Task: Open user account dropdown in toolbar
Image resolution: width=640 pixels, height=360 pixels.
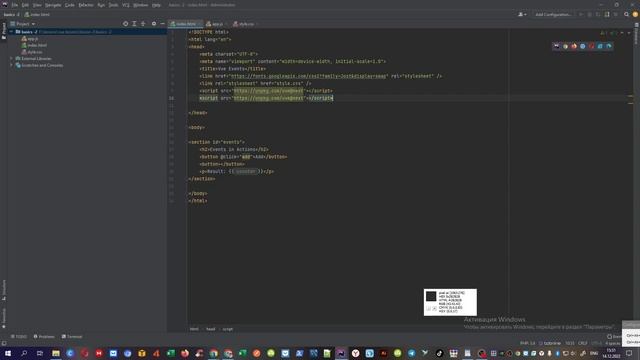Action: click(522, 14)
